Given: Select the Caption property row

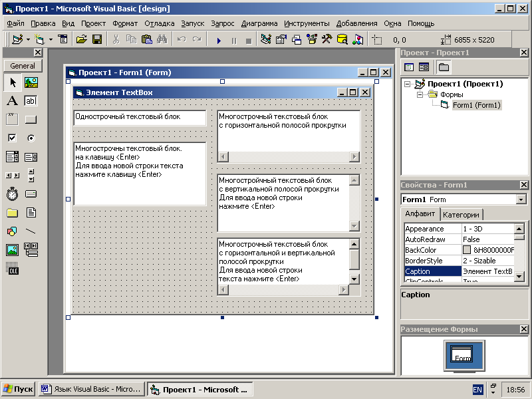Looking at the screenshot, I should pyautogui.click(x=460, y=271).
